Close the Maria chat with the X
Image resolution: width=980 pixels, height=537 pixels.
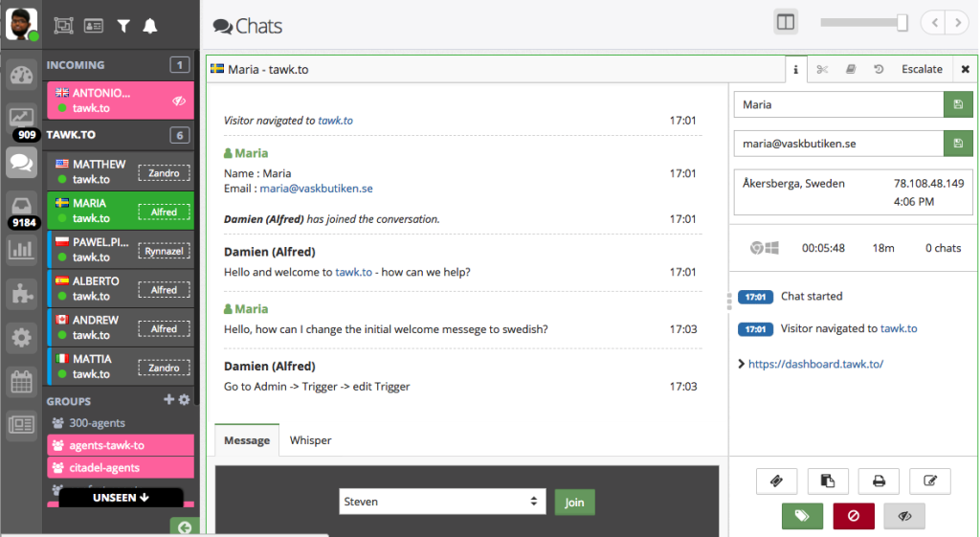[x=965, y=69]
